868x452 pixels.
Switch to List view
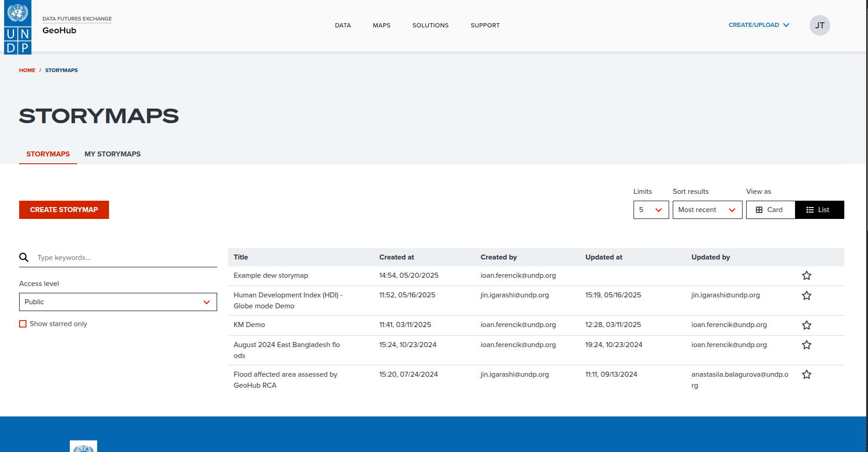tap(819, 210)
